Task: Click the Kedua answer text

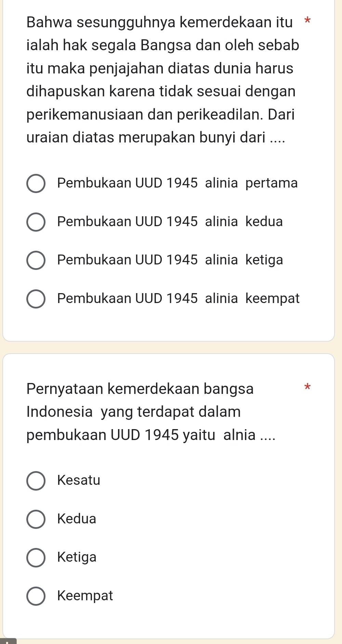Action: tap(77, 519)
